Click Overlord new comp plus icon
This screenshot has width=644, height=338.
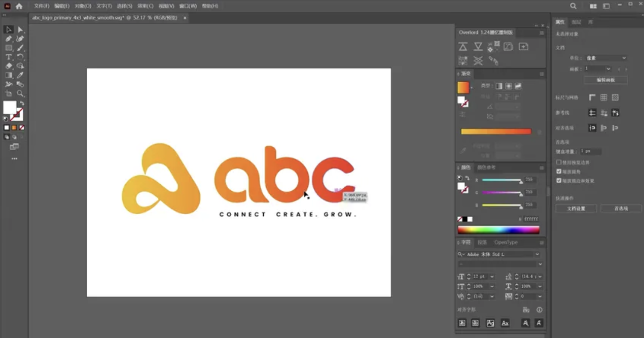click(x=523, y=47)
